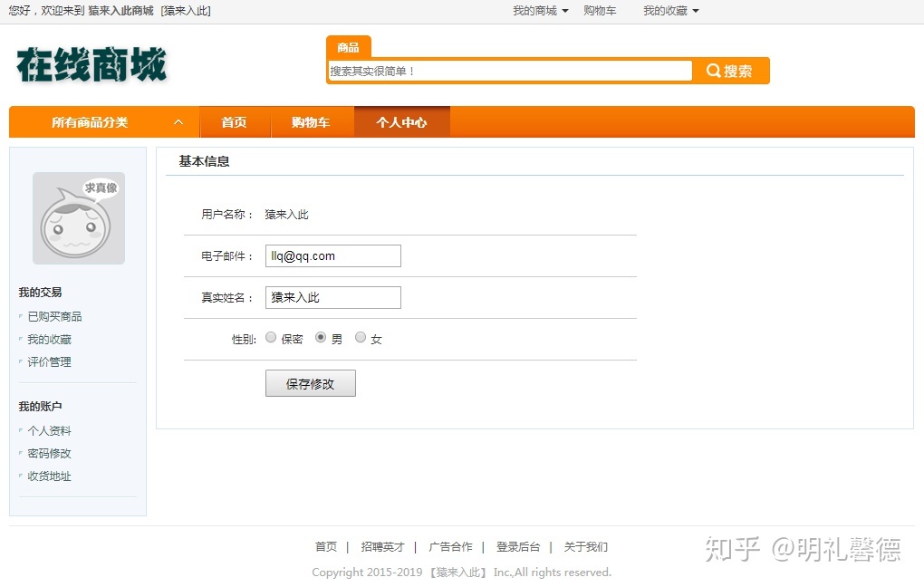Open 我的收藏 in the sidebar

50,340
